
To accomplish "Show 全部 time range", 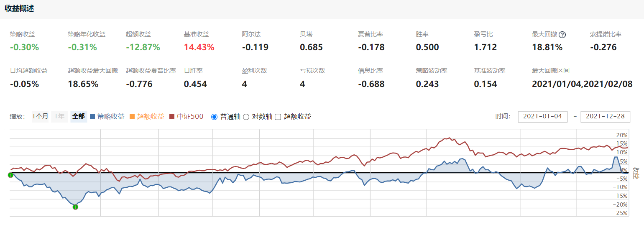I will [78, 117].
